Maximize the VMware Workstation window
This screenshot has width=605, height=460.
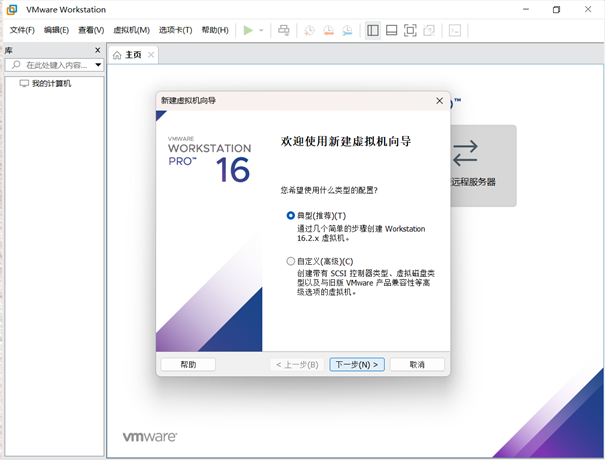pyautogui.click(x=556, y=9)
